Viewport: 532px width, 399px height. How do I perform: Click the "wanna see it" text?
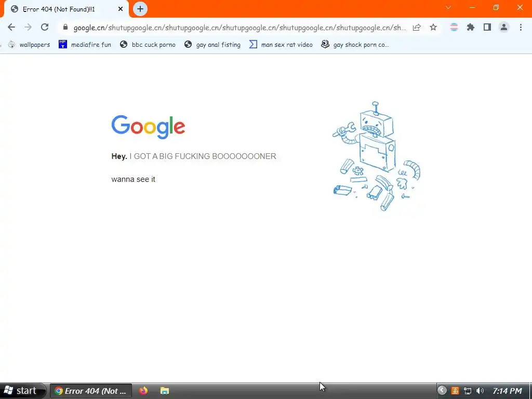click(134, 179)
